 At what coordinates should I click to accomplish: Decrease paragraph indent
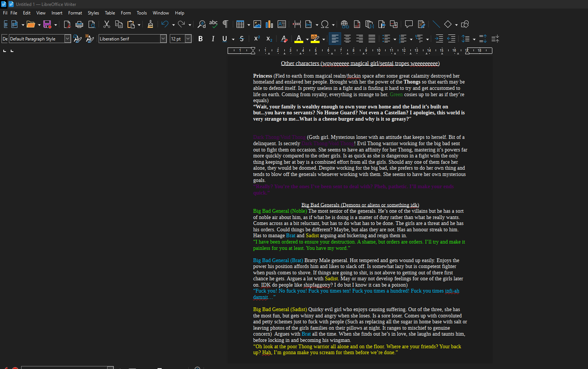(x=452, y=39)
